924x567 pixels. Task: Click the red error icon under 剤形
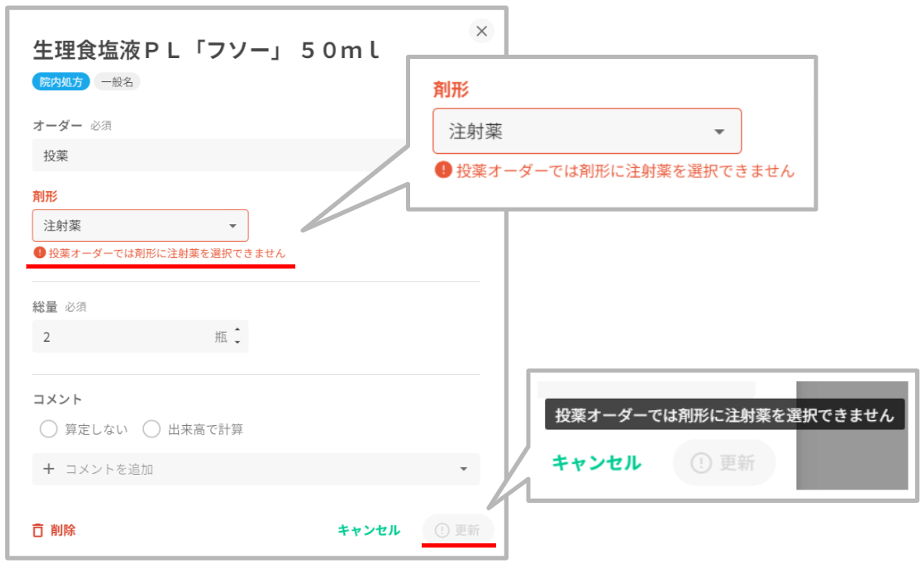tap(39, 253)
